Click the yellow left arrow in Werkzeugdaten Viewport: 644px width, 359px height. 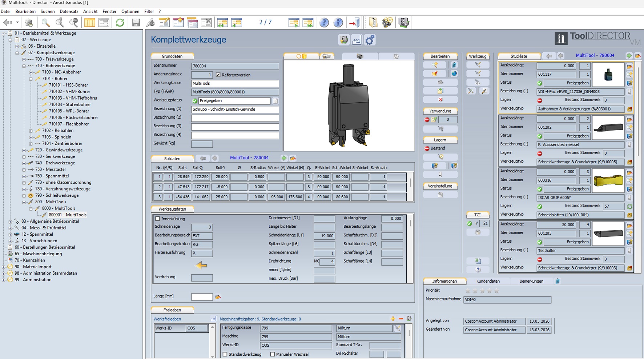(201, 266)
